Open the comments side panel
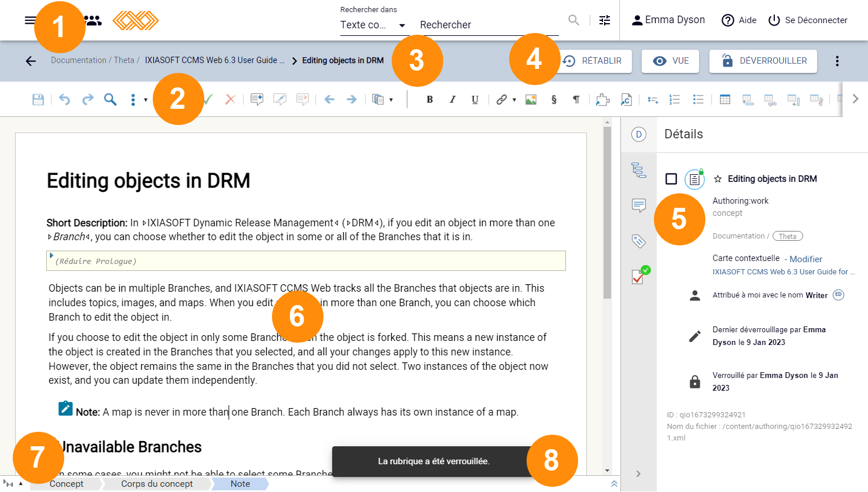868x492 pixels. (x=639, y=205)
